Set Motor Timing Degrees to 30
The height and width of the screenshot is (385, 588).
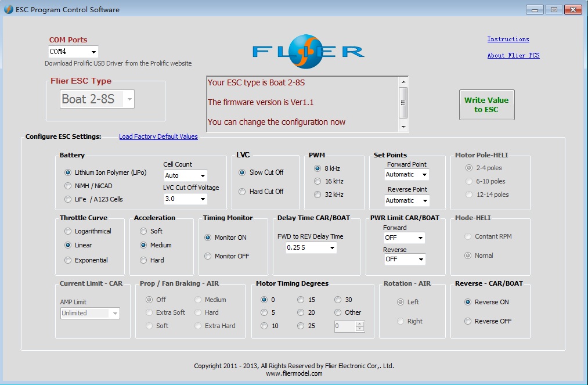tap(343, 300)
